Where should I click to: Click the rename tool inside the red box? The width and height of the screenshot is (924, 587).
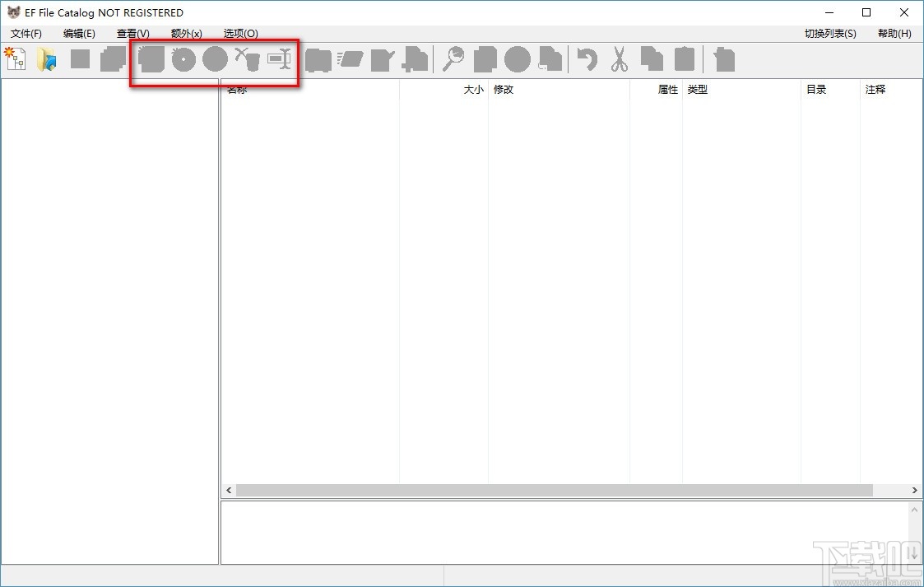281,58
